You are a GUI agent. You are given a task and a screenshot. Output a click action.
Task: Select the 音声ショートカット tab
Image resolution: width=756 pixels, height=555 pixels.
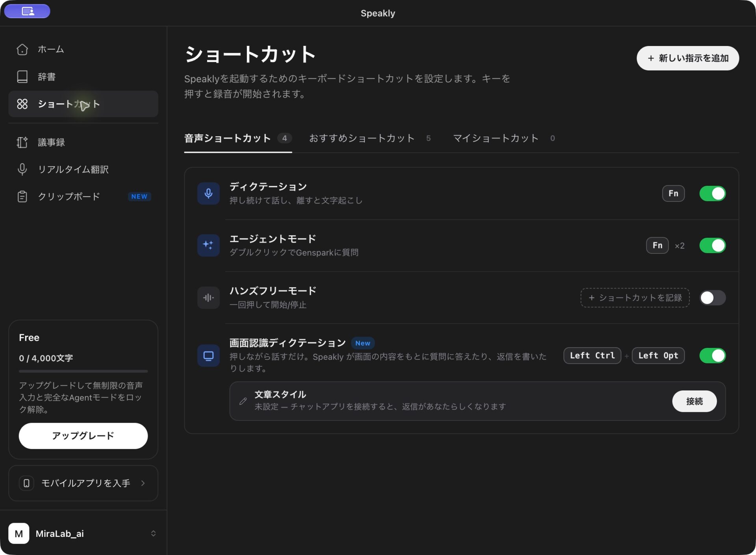[x=238, y=138]
